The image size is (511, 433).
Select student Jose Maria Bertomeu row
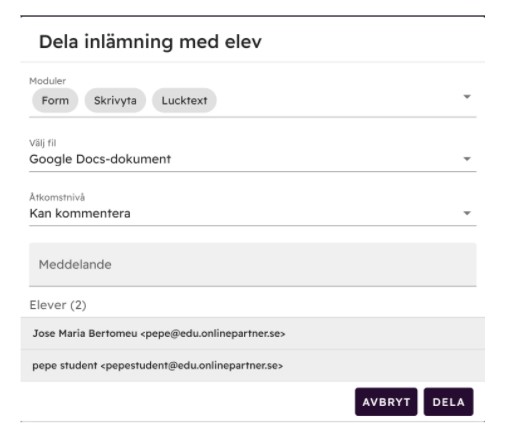pyautogui.click(x=253, y=333)
